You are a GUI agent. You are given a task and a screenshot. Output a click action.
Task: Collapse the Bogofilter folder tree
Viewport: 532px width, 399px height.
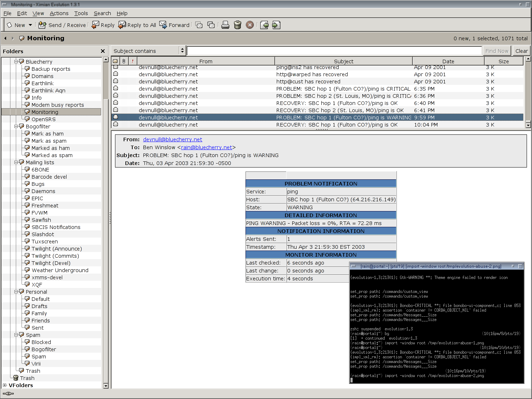(16, 126)
